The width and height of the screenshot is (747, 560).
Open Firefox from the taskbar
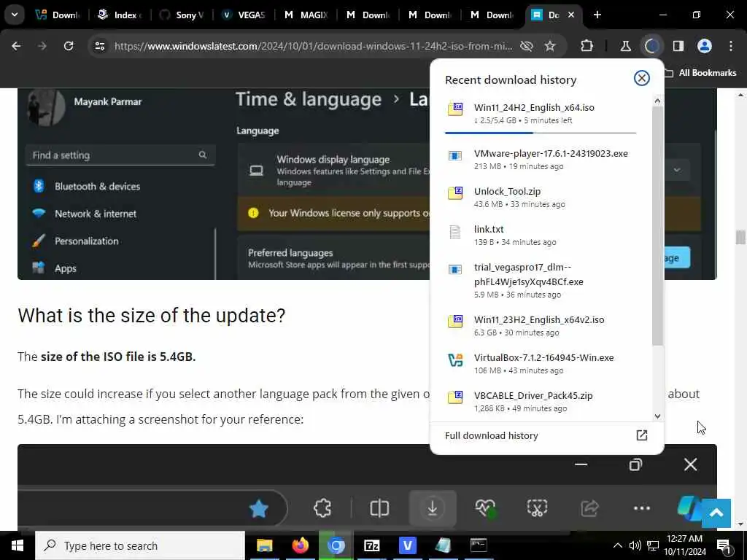click(300, 545)
